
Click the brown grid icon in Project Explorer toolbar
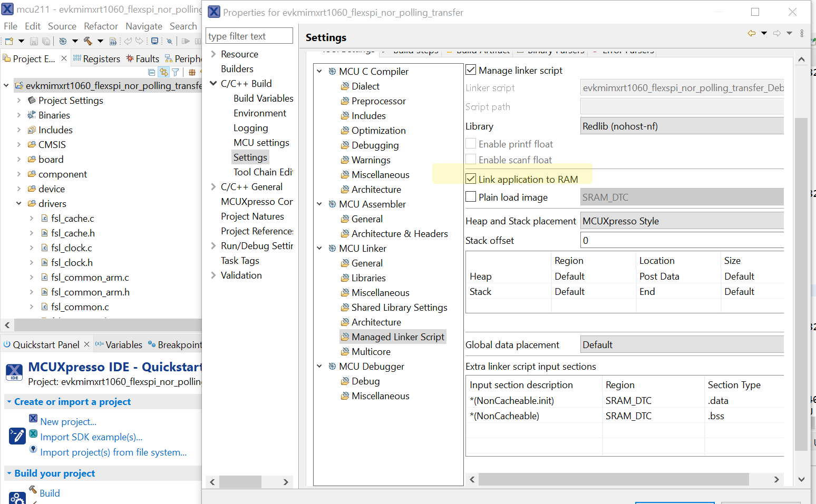[192, 72]
